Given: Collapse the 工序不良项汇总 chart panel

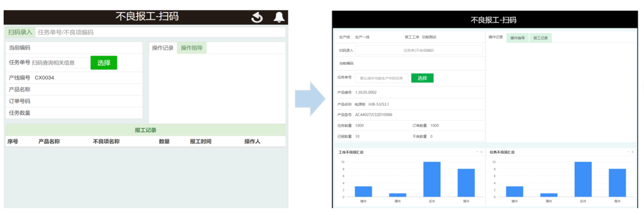Looking at the screenshot, I should pos(477,152).
